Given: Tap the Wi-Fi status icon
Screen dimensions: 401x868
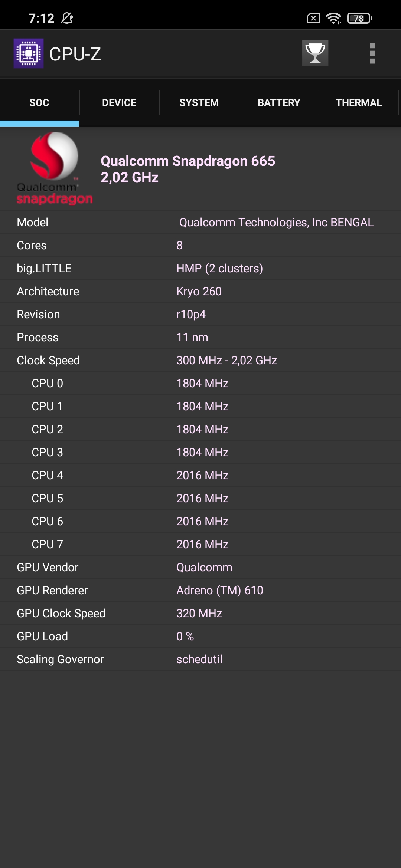Looking at the screenshot, I should click(x=333, y=18).
